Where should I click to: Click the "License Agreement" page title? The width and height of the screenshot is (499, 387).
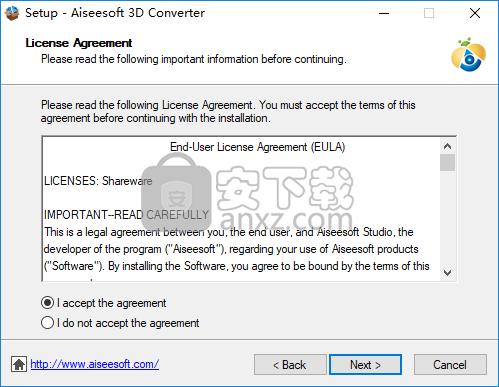tap(79, 43)
